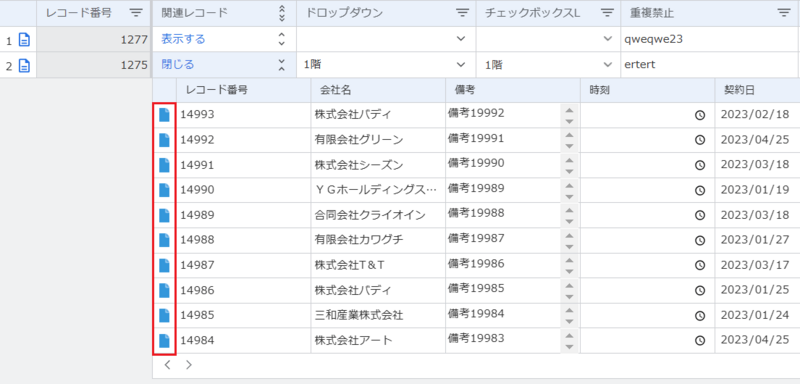The image size is (800, 384).
Task: Click the qweqwe23 重複禁止 cell
Action: (x=710, y=39)
